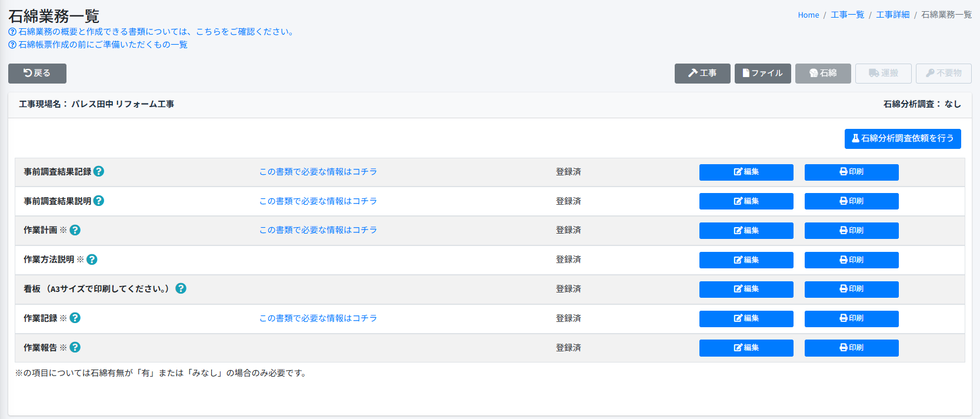The width and height of the screenshot is (980, 419).
Task: Click 石綿分析調査依頼を行う button
Action: (x=902, y=138)
